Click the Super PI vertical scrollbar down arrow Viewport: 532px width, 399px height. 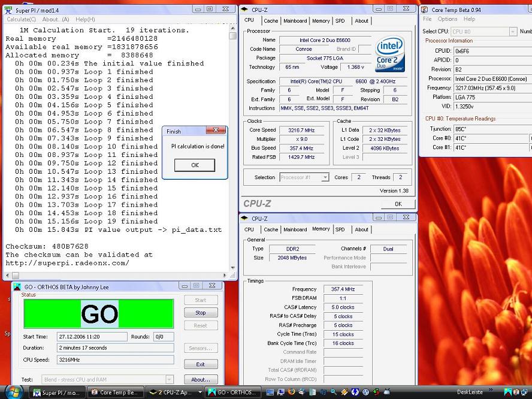pos(232,268)
